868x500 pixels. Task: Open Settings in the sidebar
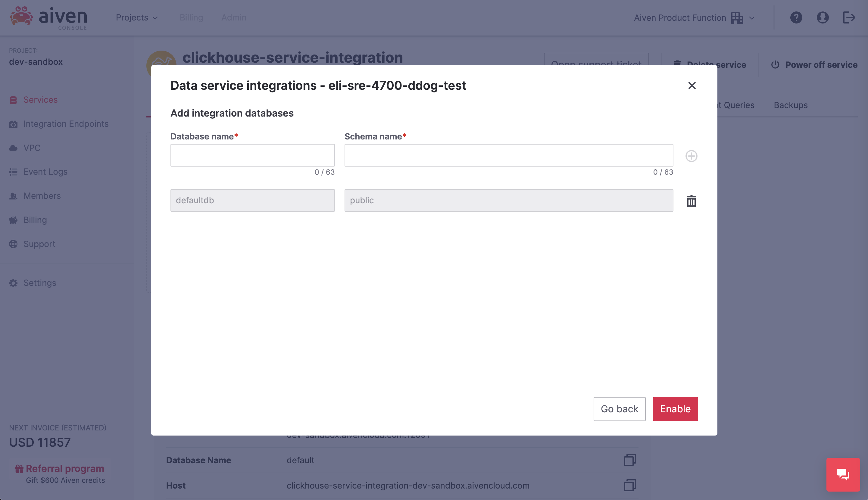39,283
